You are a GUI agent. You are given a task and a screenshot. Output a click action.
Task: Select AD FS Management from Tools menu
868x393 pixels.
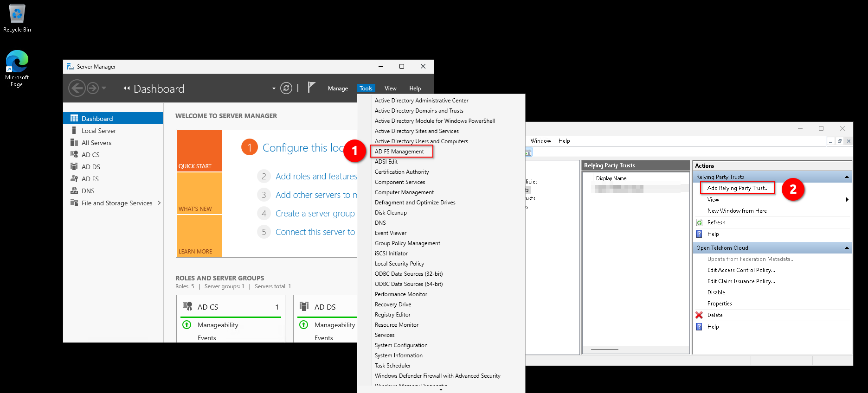click(399, 152)
